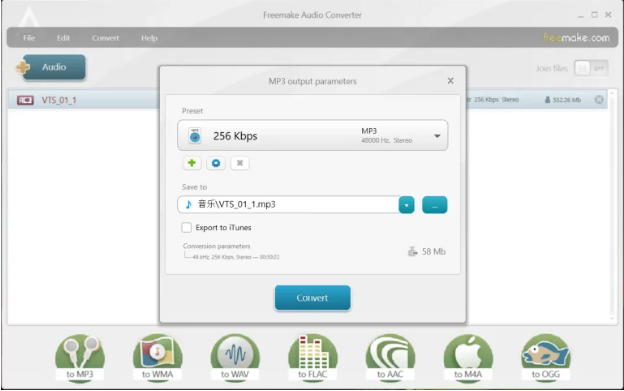
Task: Edit preset using the blue gear icon
Action: point(216,163)
